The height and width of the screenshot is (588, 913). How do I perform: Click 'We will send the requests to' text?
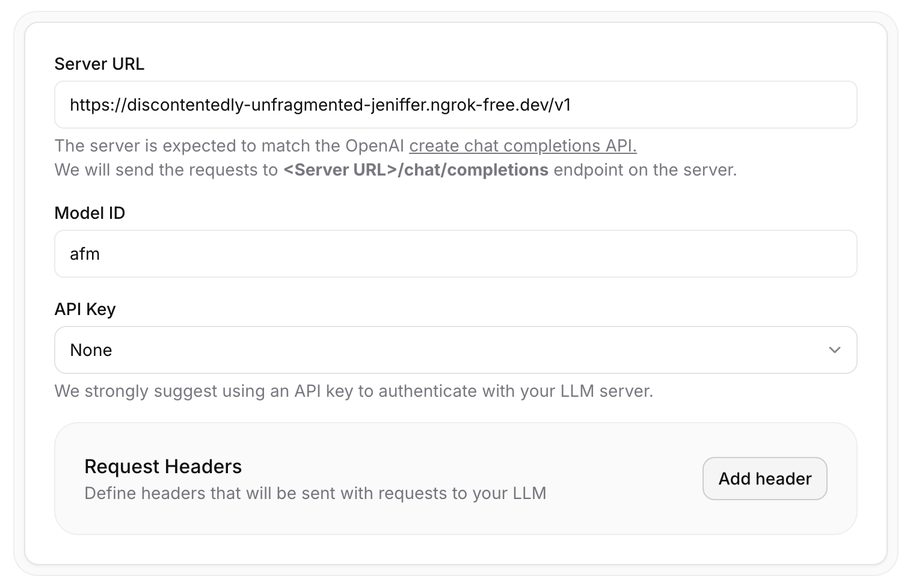pyautogui.click(x=166, y=170)
